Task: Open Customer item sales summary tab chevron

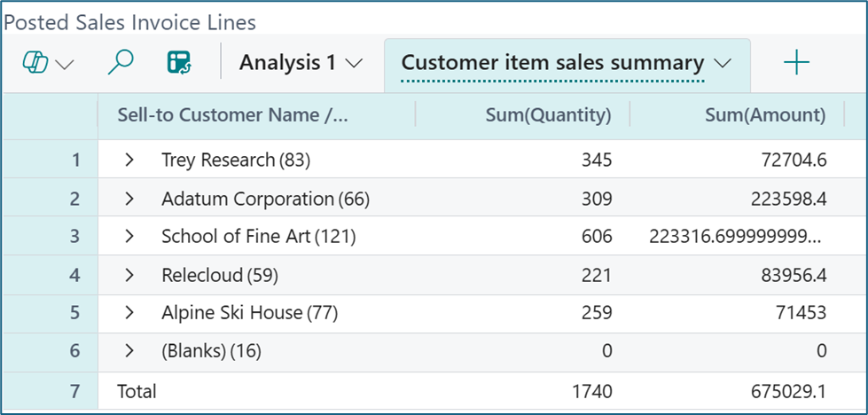Action: 723,64
